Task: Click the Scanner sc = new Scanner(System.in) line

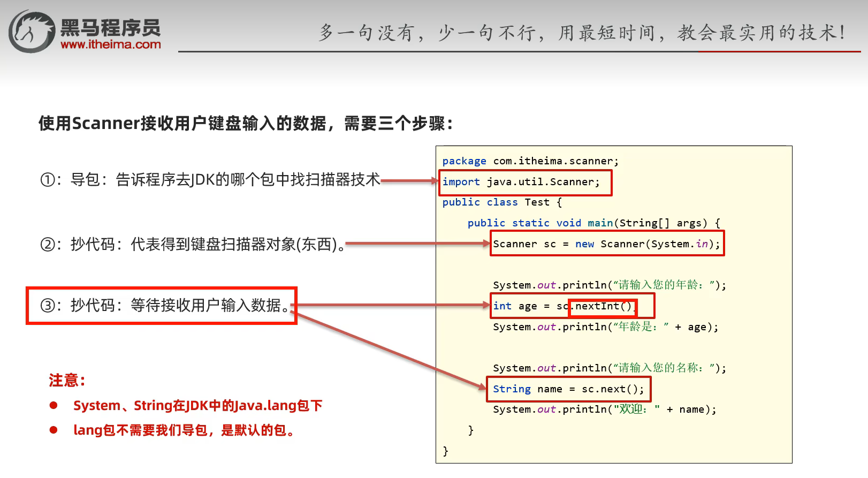Action: (x=607, y=244)
